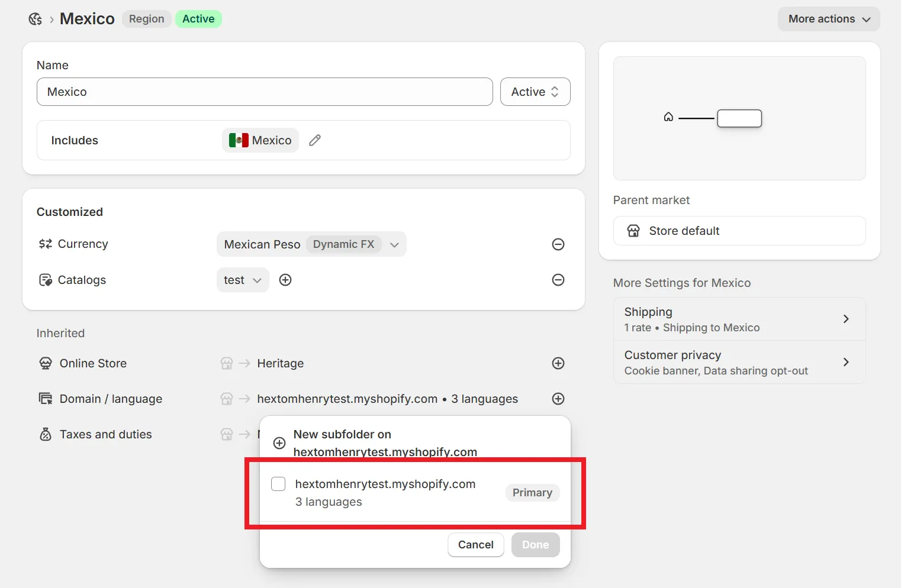Image resolution: width=901 pixels, height=588 pixels.
Task: Click the Markets globe breadcrumb icon
Action: [36, 19]
